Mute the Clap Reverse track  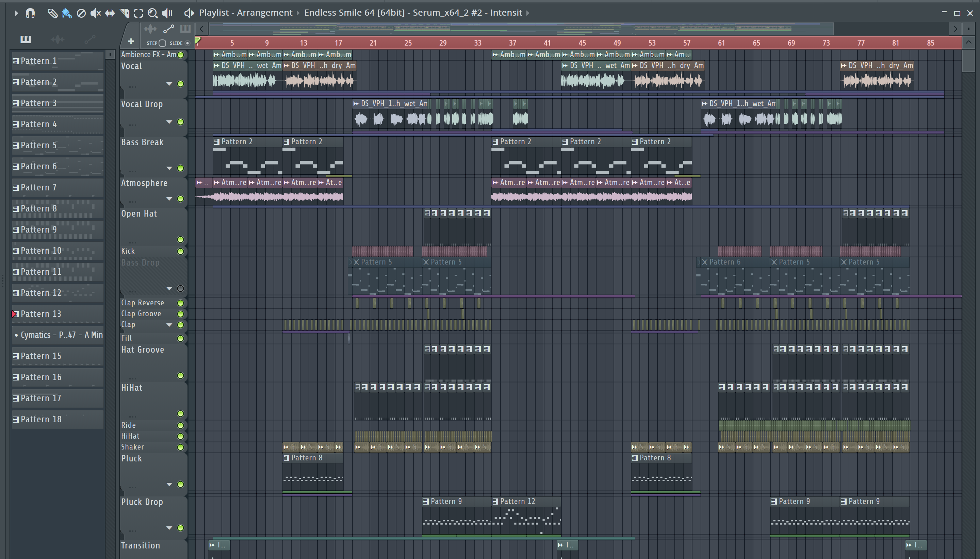click(180, 303)
